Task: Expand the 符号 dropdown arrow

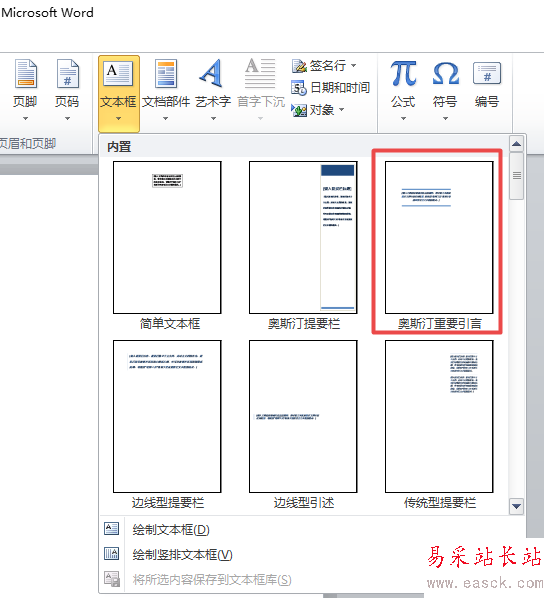Action: pos(445,119)
